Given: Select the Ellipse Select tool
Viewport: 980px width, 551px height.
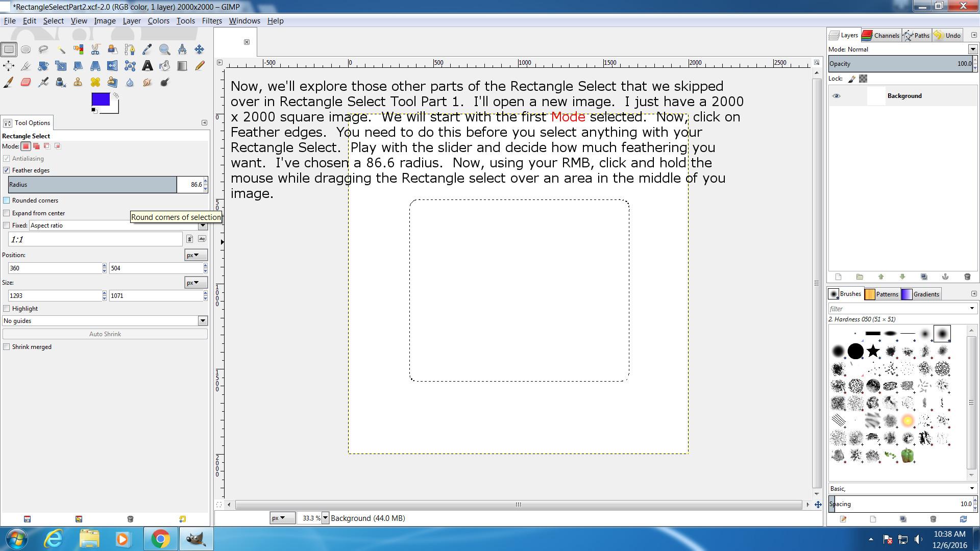Looking at the screenshot, I should tap(26, 49).
